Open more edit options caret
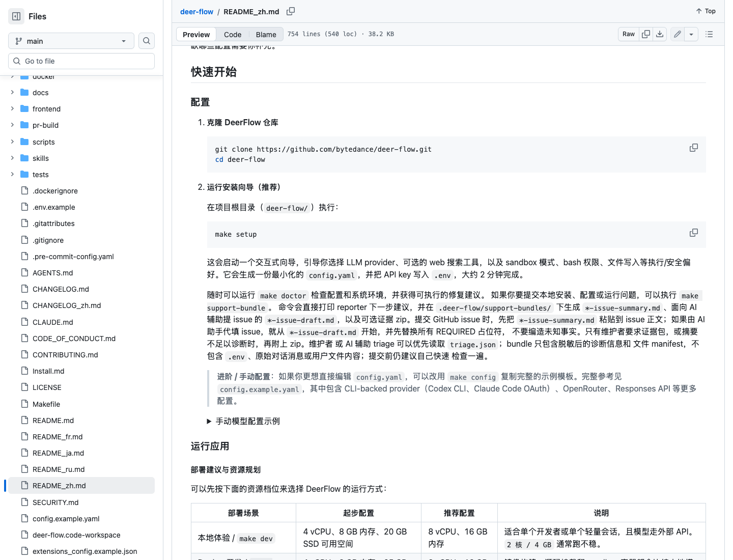This screenshot has height=560, width=733. 691,34
